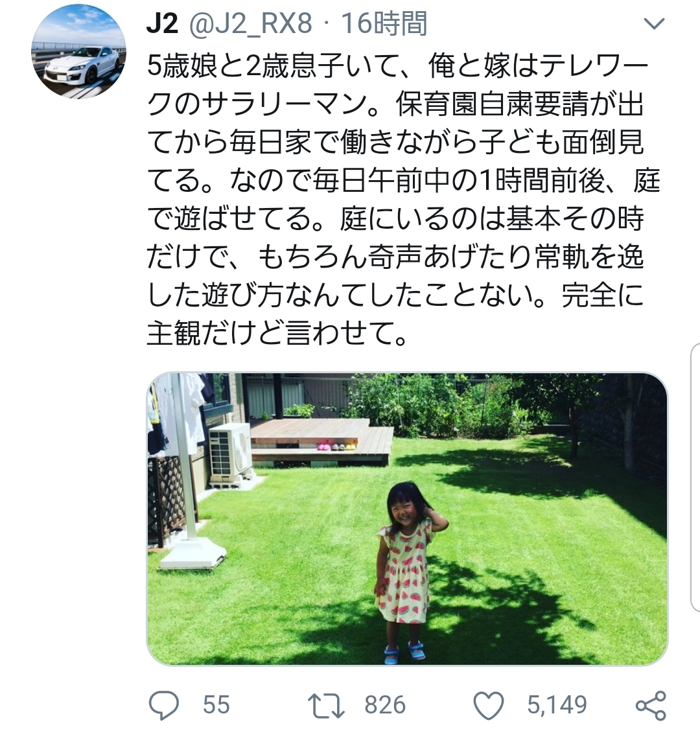
Task: Open the tweet via 16時間 timestamp
Action: tap(384, 23)
